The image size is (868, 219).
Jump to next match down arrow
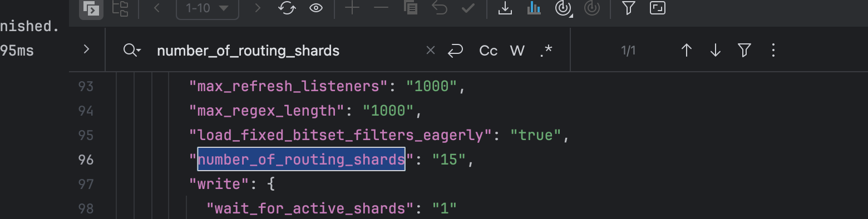[x=716, y=51]
